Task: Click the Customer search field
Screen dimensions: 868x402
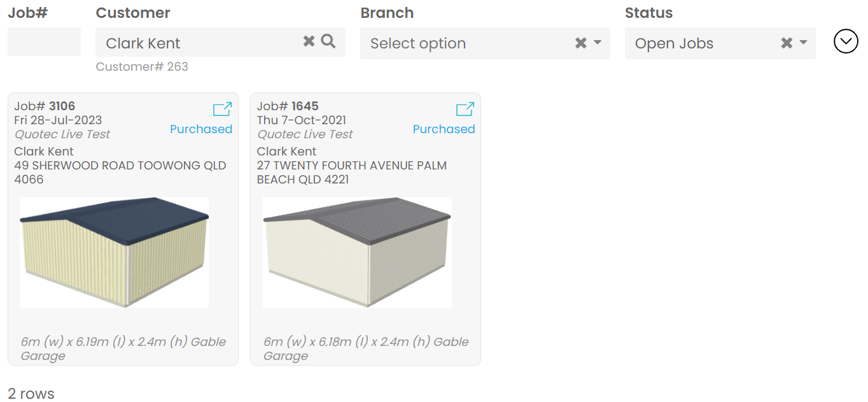Action: pyautogui.click(x=197, y=43)
